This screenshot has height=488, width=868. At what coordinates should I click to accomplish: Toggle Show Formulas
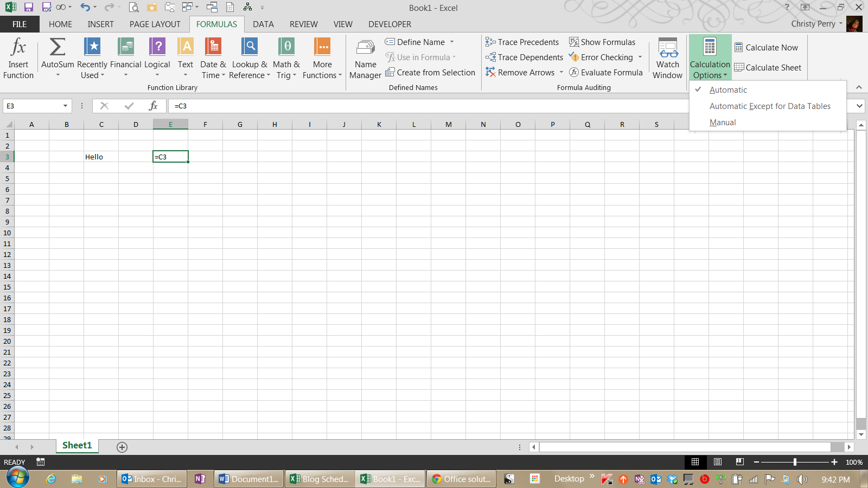click(x=602, y=42)
